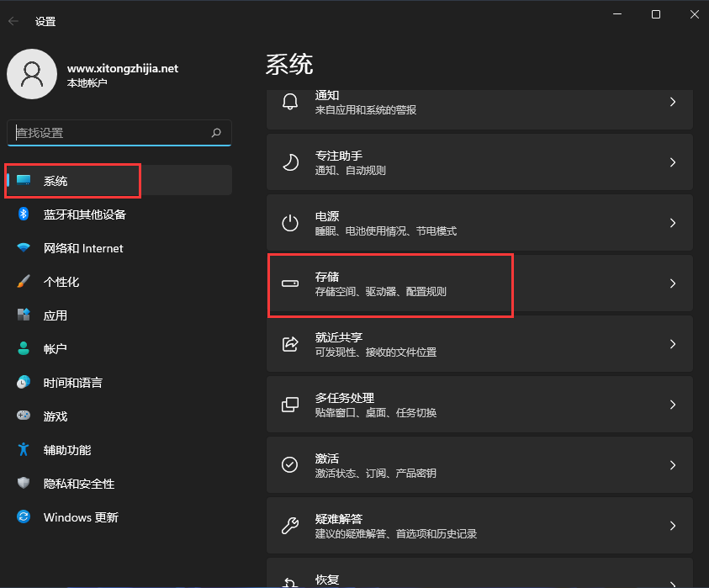Click the share icon next to 就近共享

point(290,343)
